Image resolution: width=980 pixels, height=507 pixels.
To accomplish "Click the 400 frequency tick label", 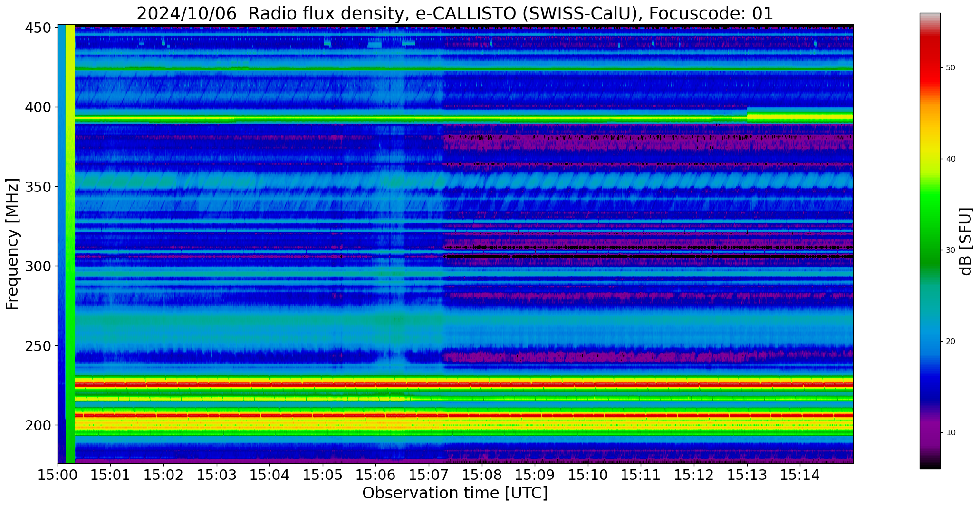I will coord(38,107).
